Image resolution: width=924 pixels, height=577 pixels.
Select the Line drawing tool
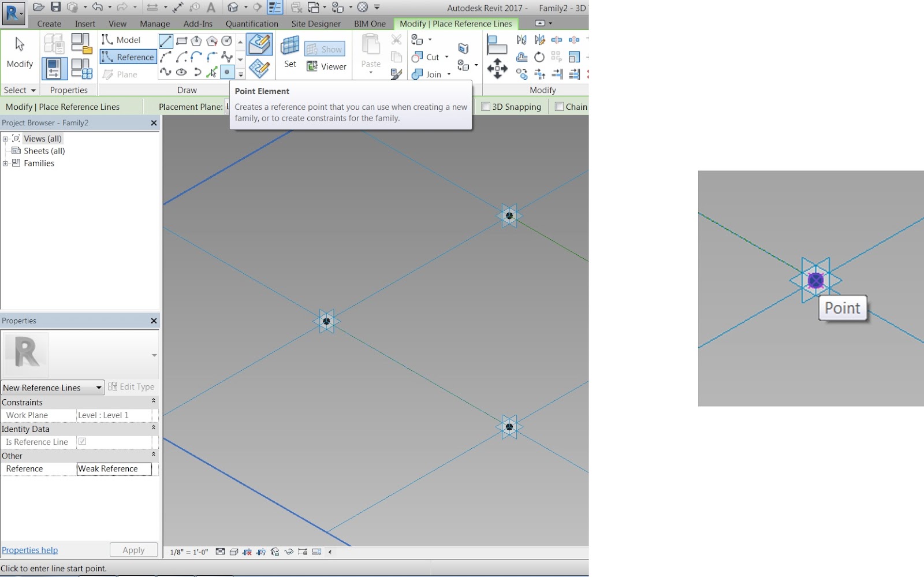coord(167,40)
